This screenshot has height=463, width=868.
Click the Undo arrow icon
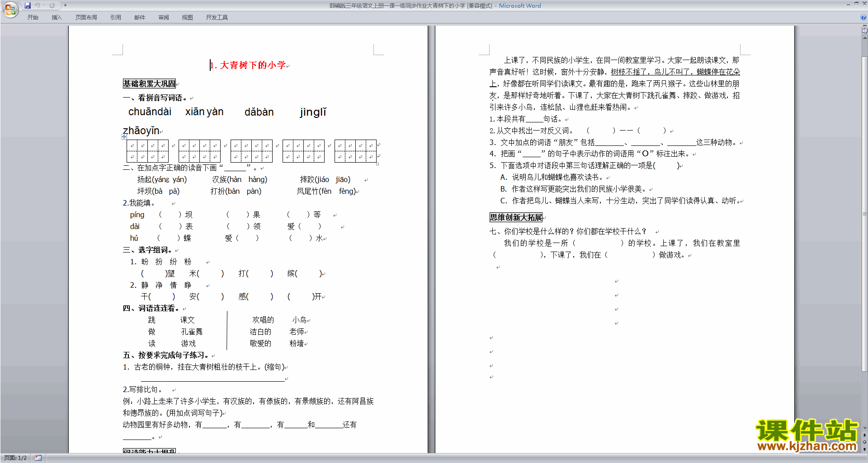pyautogui.click(x=38, y=5)
